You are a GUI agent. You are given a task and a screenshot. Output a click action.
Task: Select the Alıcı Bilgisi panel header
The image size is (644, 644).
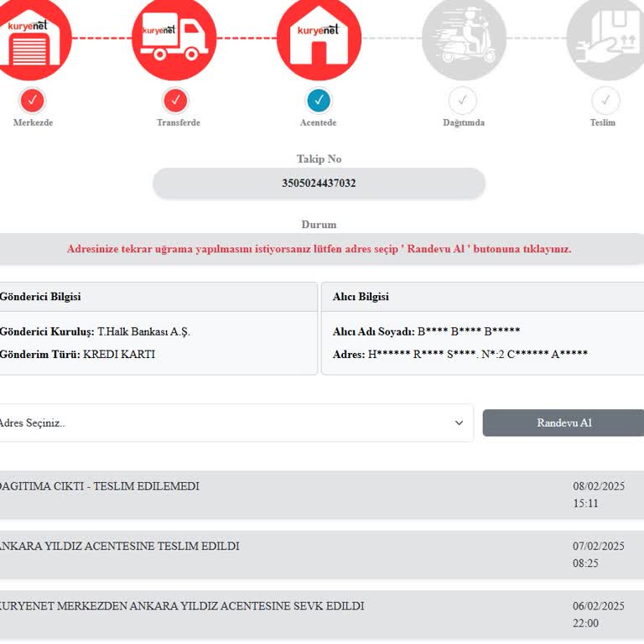(x=482, y=297)
